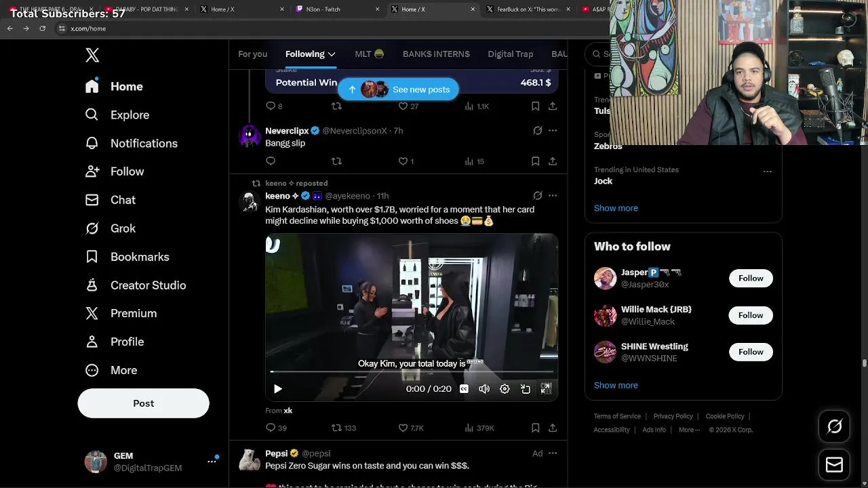The image size is (868, 488).
Task: Click the See new posts pill
Action: click(x=399, y=89)
